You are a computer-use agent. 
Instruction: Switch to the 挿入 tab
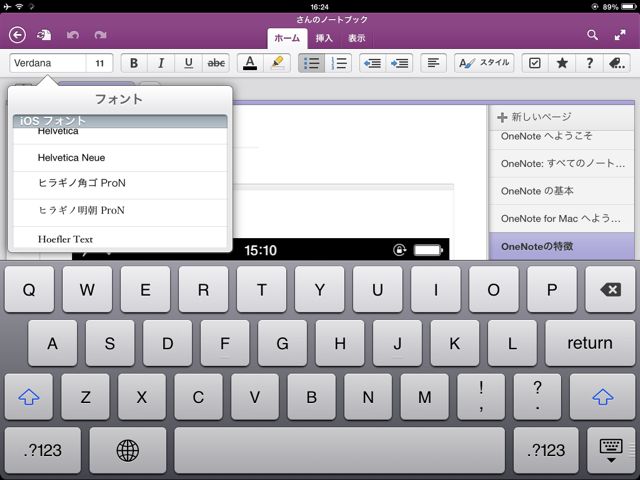(x=324, y=38)
